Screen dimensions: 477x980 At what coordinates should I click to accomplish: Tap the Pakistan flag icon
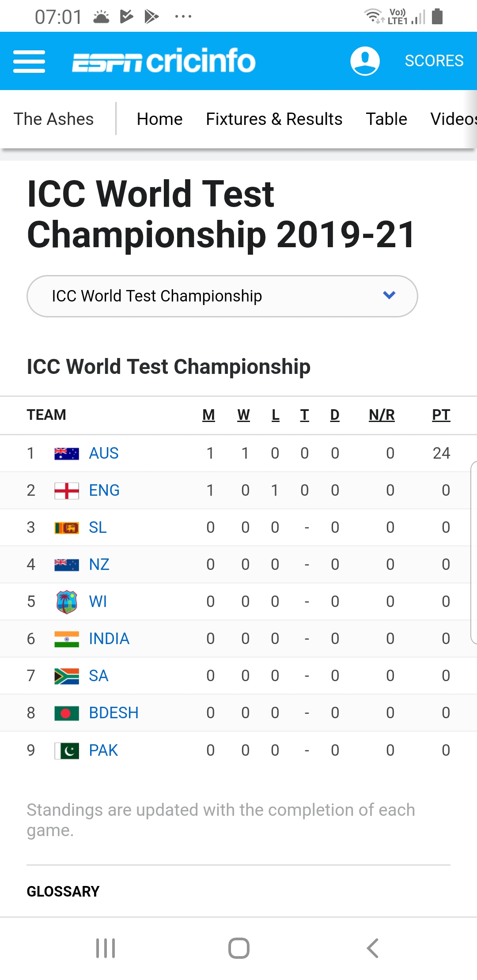click(67, 750)
